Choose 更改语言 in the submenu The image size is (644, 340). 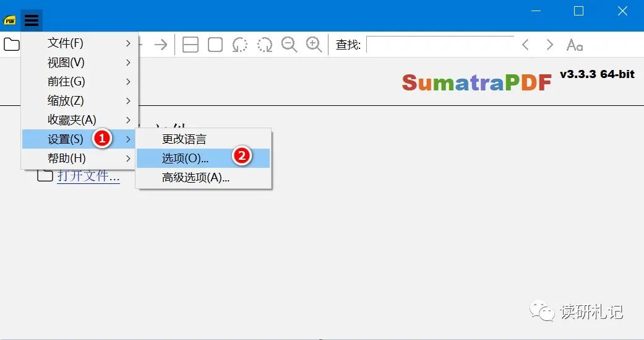(204, 139)
